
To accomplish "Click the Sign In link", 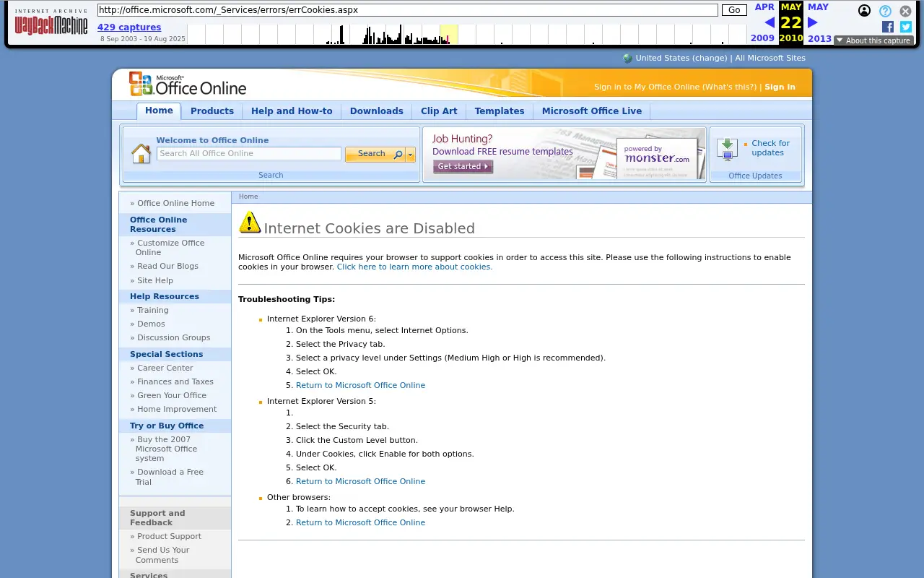I will 780,87.
